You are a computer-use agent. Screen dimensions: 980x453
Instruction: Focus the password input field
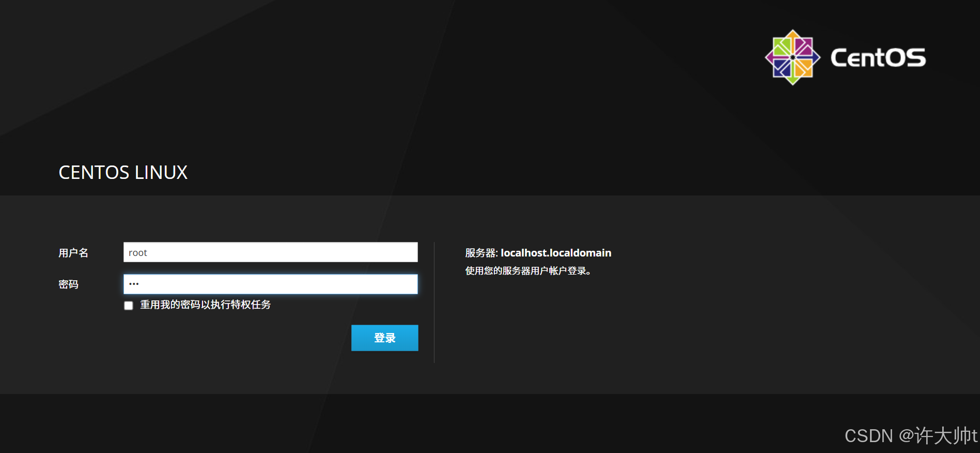pyautogui.click(x=270, y=284)
